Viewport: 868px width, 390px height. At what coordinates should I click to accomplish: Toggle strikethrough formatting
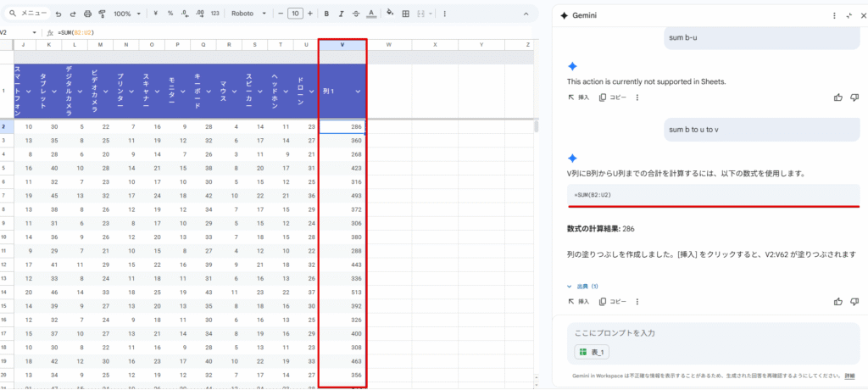357,14
